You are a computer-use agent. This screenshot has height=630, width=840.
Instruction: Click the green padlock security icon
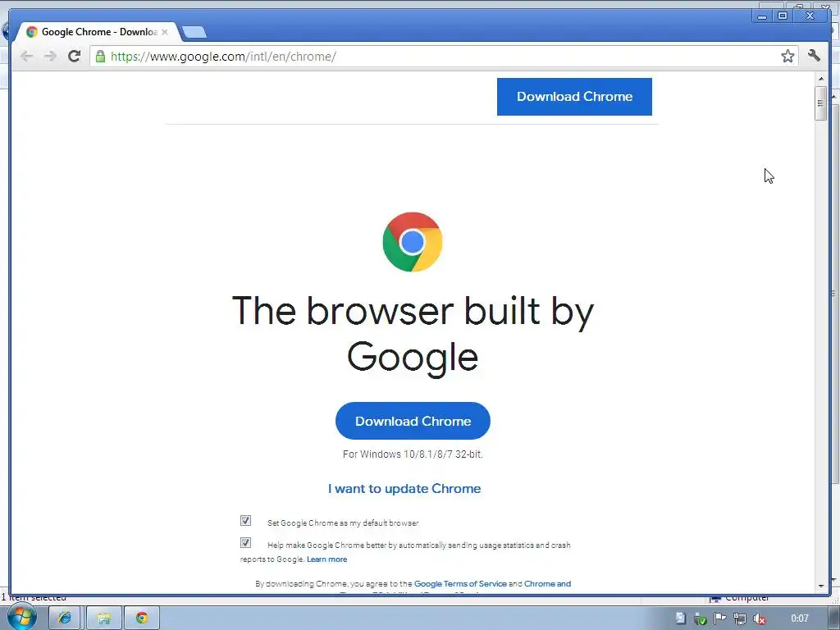coord(100,57)
